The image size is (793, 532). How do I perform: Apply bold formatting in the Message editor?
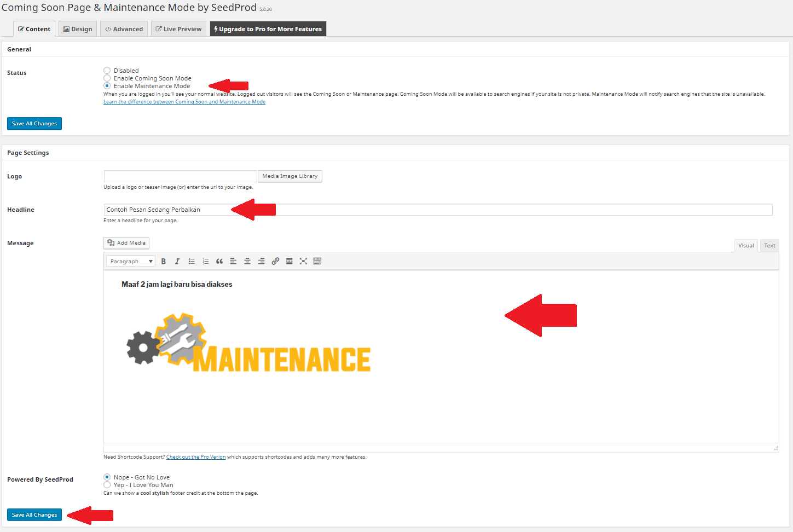point(163,261)
